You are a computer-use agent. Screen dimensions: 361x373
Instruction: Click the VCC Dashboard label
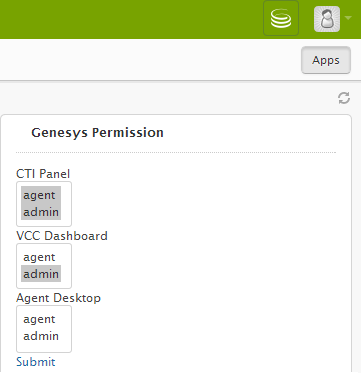pyautogui.click(x=62, y=236)
